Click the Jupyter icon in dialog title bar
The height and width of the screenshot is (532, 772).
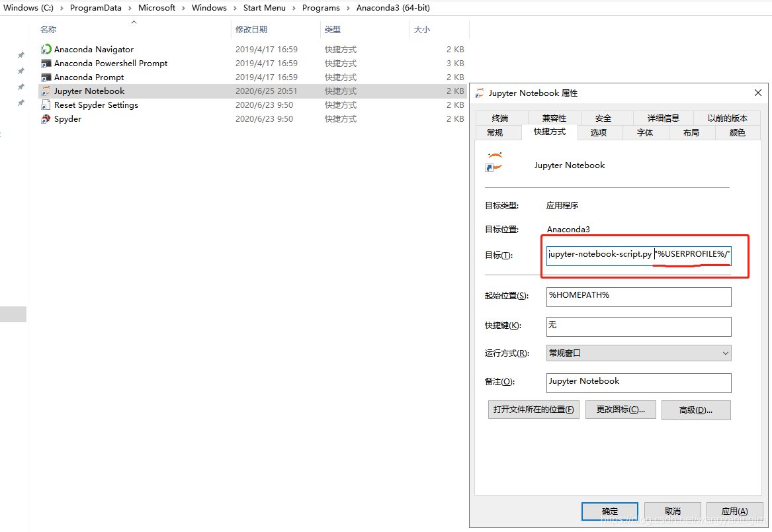coord(480,93)
